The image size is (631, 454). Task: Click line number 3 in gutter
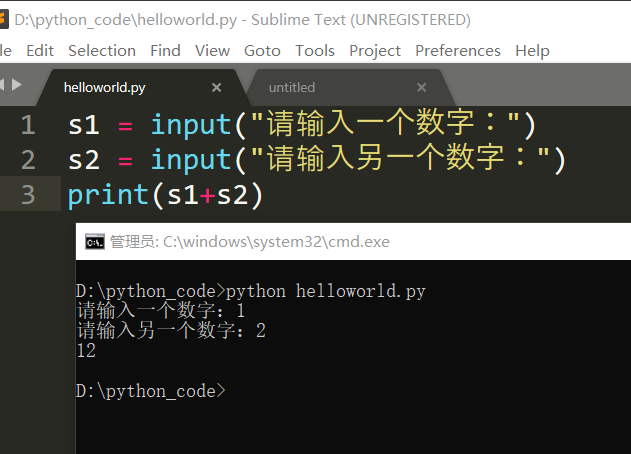pos(28,195)
